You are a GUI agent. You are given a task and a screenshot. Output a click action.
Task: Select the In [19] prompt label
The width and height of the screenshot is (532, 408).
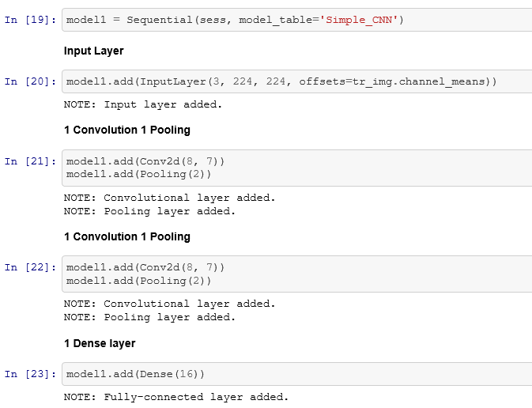pos(30,20)
